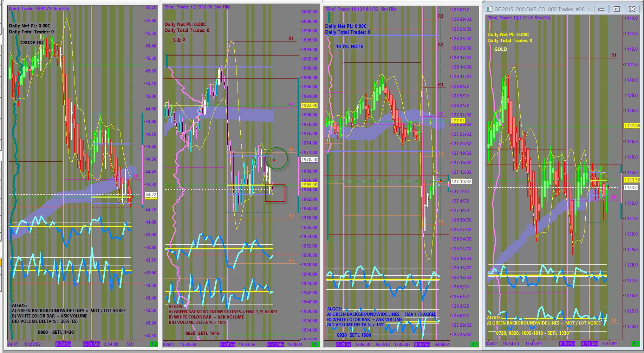Click the S2 pivot label in the S&P chart

coord(291,216)
